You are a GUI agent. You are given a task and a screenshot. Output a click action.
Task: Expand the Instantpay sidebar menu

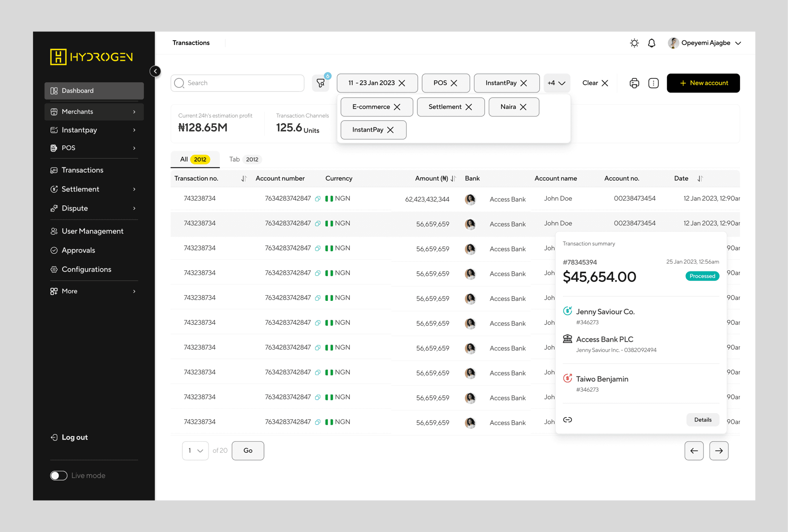tap(94, 130)
